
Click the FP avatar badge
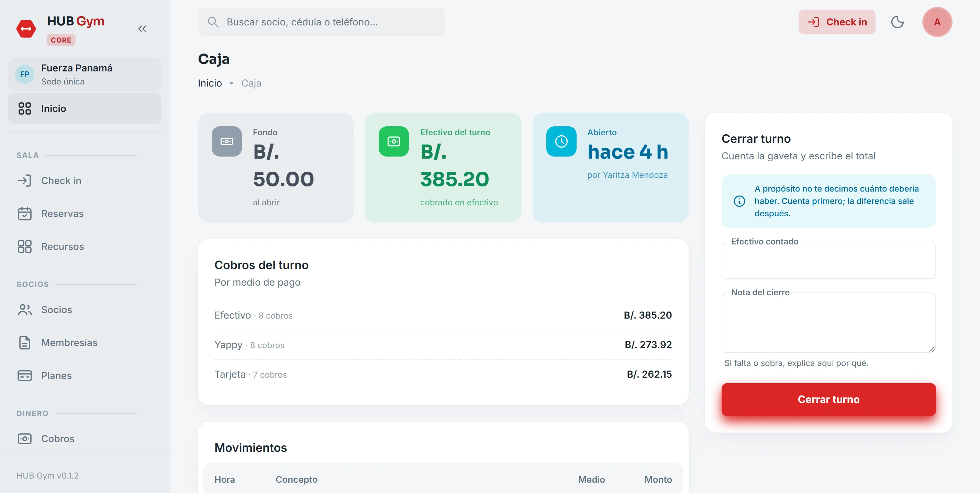pyautogui.click(x=25, y=74)
